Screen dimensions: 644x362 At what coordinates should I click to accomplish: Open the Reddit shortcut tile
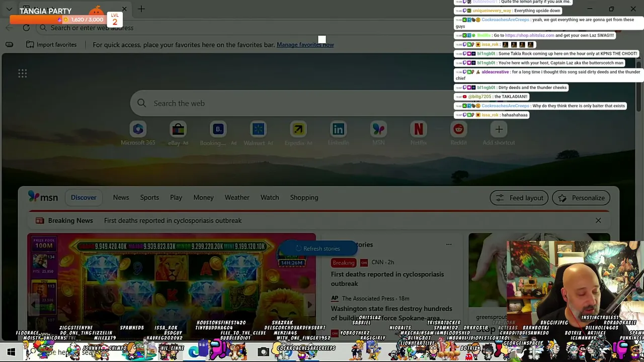(458, 134)
